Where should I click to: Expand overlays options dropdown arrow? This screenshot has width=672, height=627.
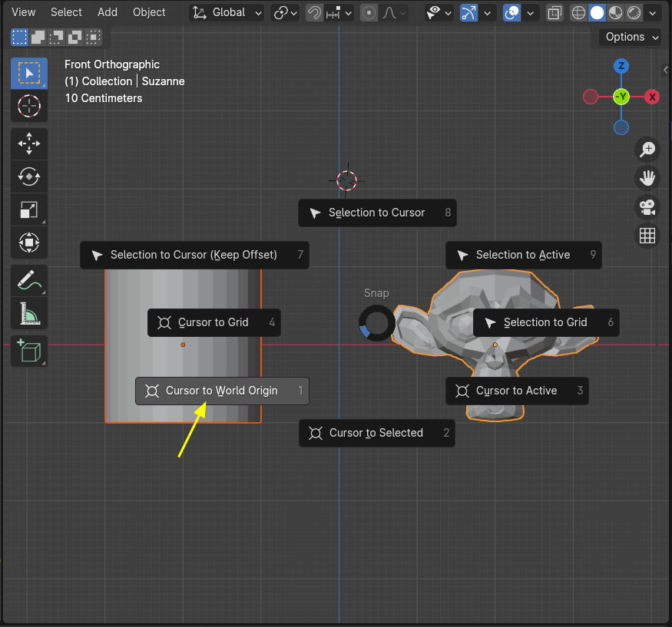531,13
